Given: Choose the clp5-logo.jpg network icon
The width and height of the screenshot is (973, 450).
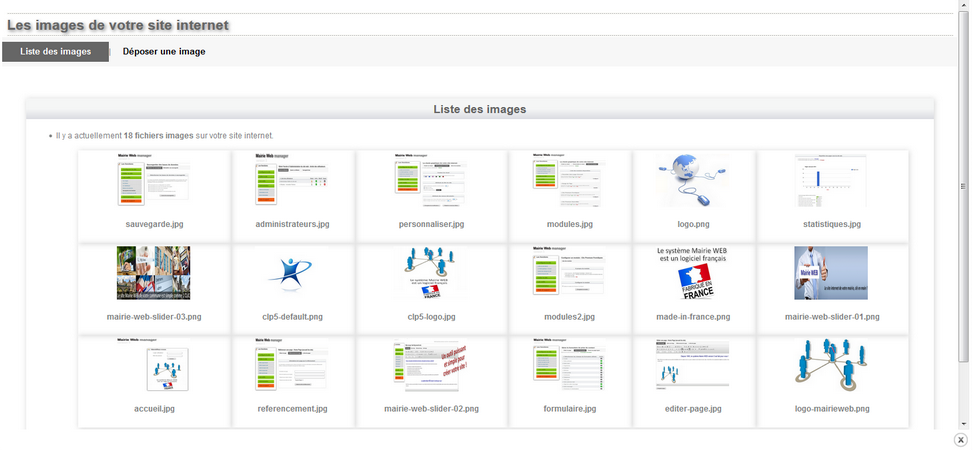Looking at the screenshot, I should pyautogui.click(x=433, y=273).
